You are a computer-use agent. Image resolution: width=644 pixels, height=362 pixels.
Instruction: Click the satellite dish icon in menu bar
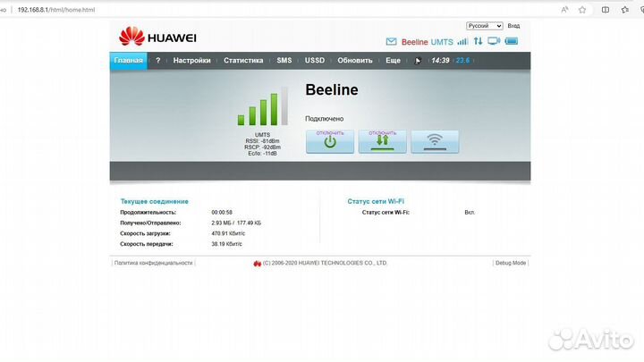point(418,61)
